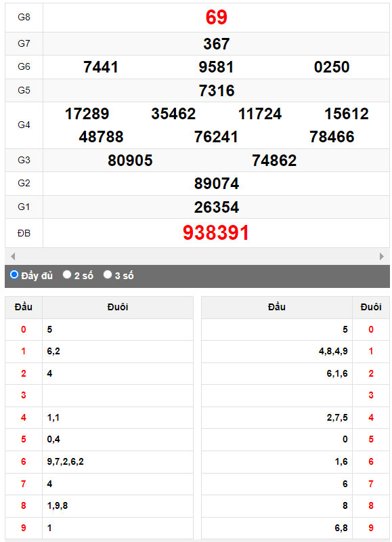Click the G6 number 7441
Screen dimensions: 392x542
pyautogui.click(x=101, y=67)
